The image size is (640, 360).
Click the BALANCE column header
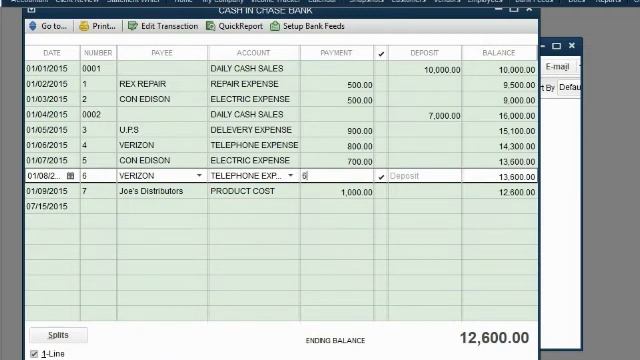(499, 53)
